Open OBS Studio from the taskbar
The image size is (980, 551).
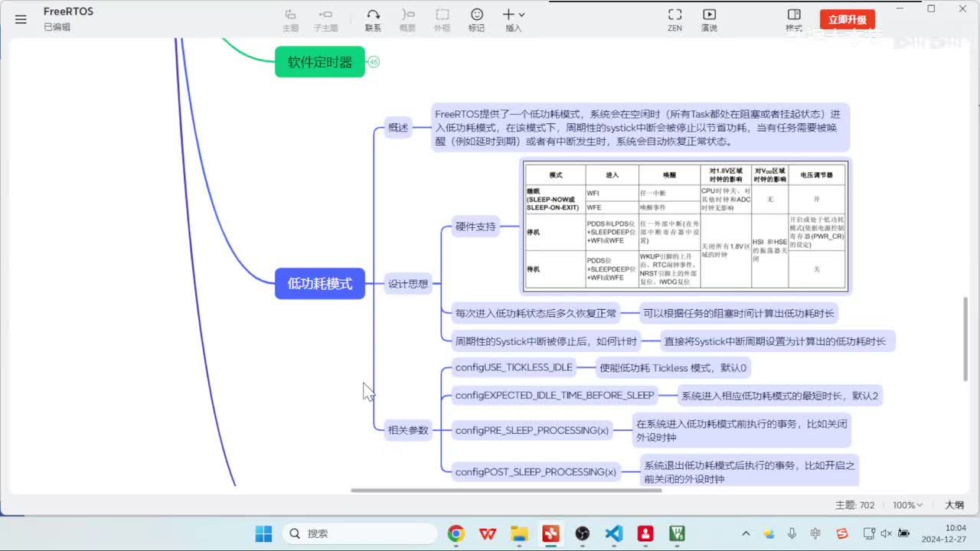click(x=582, y=533)
